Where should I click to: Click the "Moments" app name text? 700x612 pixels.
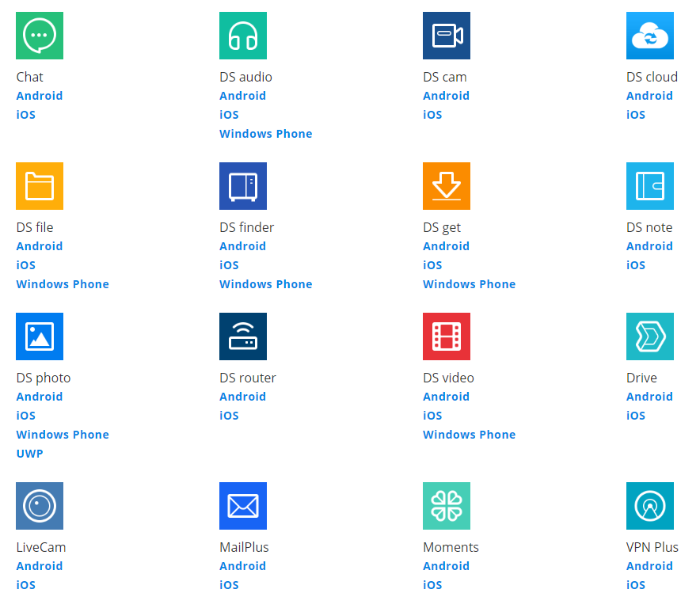[x=451, y=547]
